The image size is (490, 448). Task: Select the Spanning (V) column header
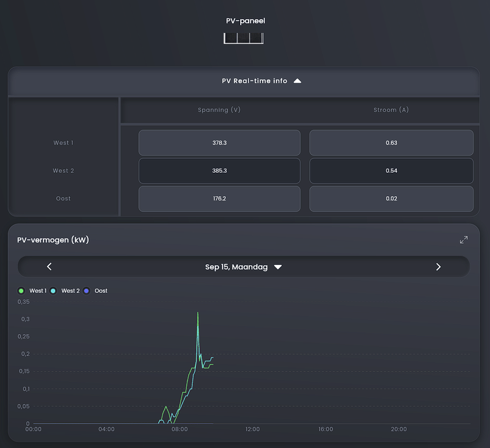(x=219, y=110)
